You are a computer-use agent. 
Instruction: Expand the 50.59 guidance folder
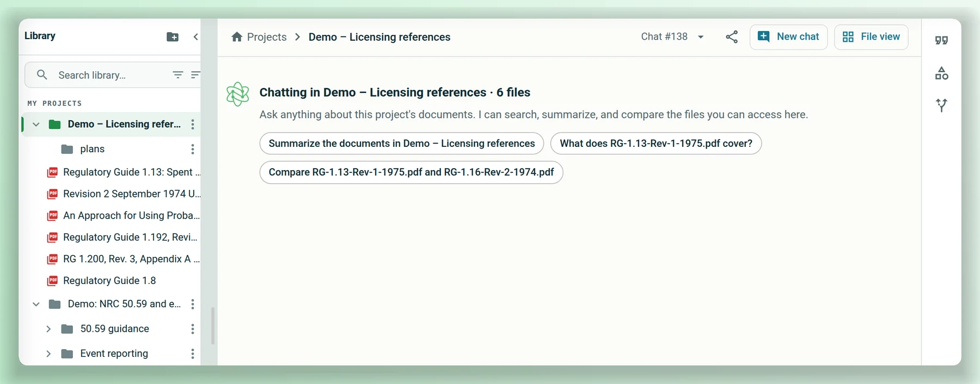point(48,329)
